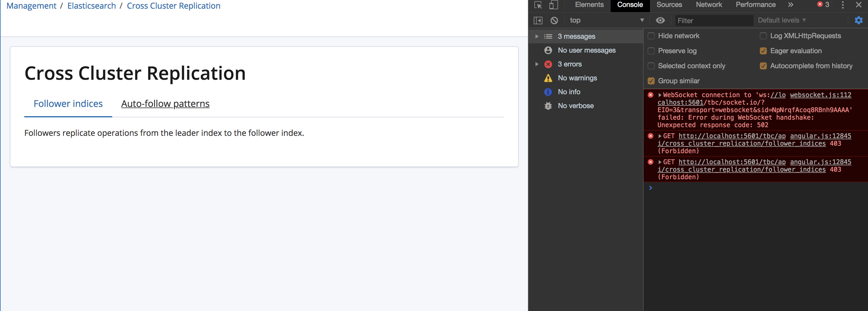Expand the 3 errors group
The image size is (868, 311).
tap(537, 64)
